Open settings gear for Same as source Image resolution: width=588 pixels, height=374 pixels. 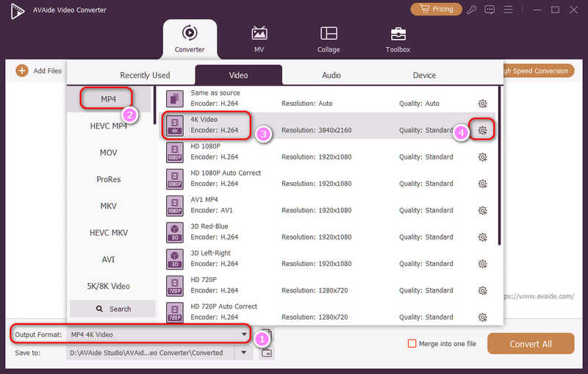coord(483,104)
